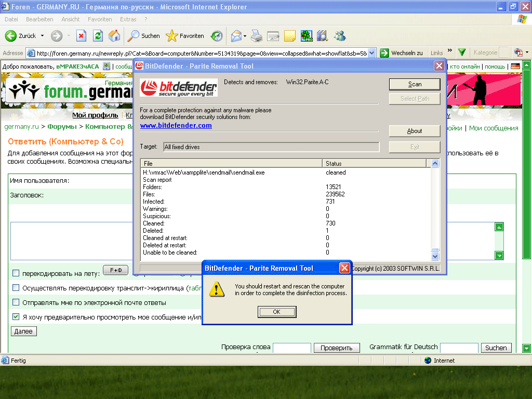Click the Wechseln zu go button
Screen dimensions: 532x399
click(402, 53)
